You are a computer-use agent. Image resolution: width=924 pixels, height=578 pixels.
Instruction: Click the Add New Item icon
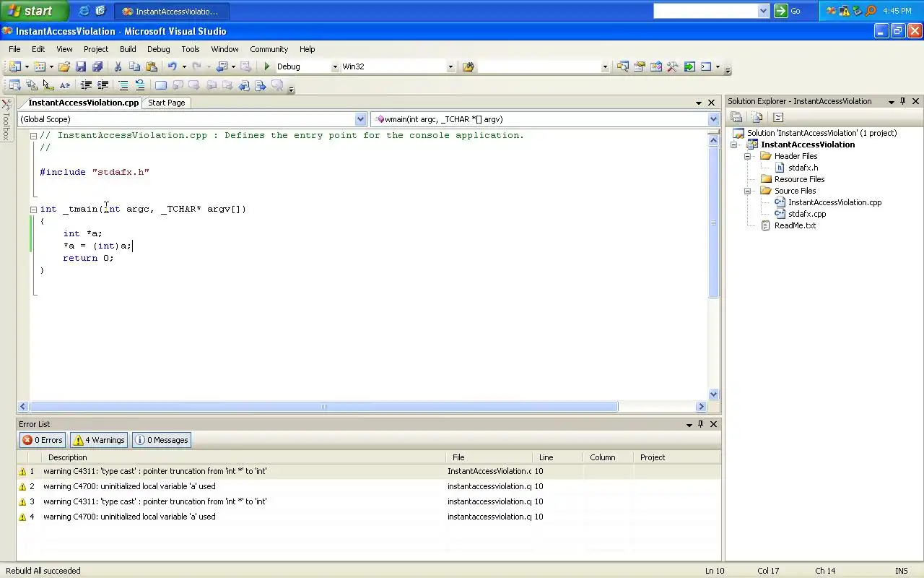(x=40, y=66)
